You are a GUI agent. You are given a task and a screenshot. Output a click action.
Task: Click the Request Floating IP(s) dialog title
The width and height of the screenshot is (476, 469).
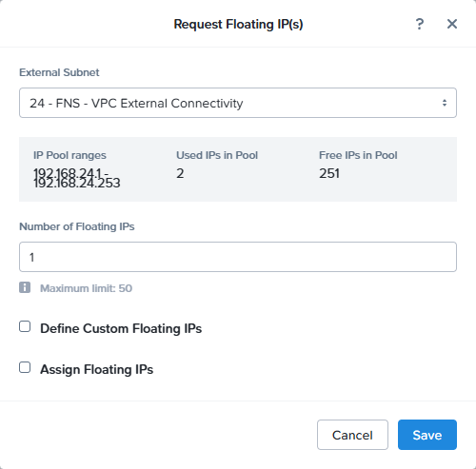point(238,24)
